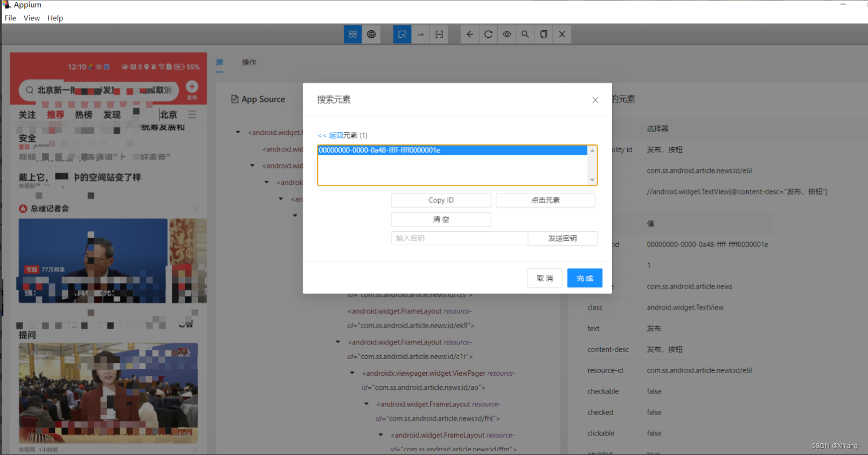Tap the 发现 tab in phone screenshot
The height and width of the screenshot is (455, 868).
pyautogui.click(x=112, y=115)
